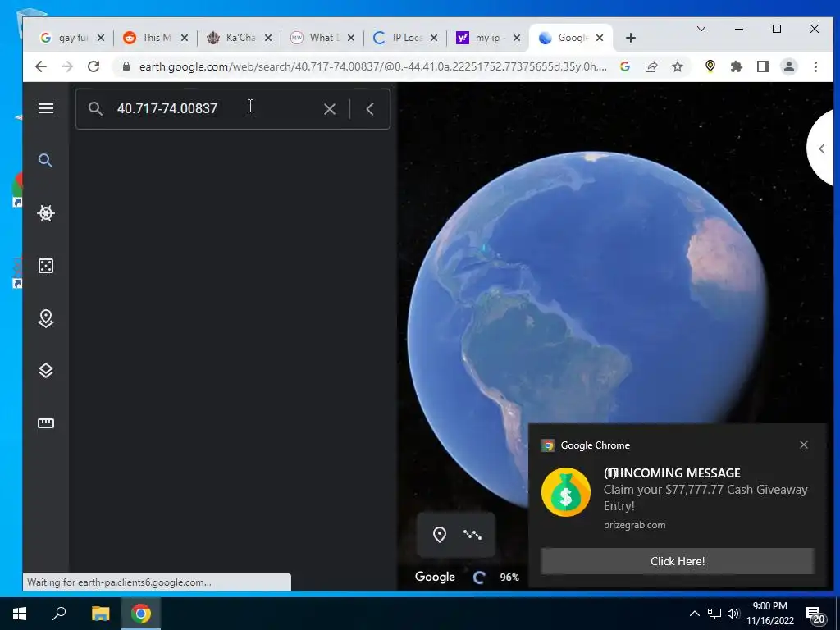Collapse search panel with back chevron
840x630 pixels.
[x=370, y=109]
